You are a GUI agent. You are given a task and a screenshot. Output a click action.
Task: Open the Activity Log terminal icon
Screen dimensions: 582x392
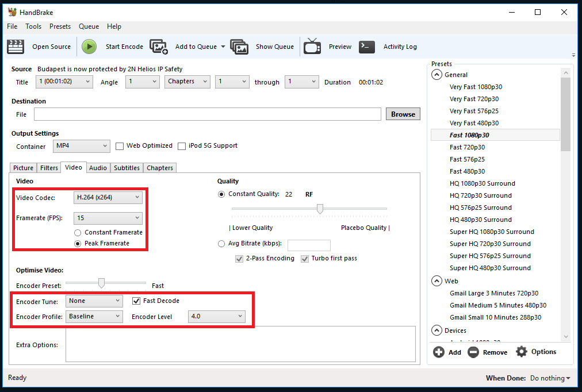[367, 47]
